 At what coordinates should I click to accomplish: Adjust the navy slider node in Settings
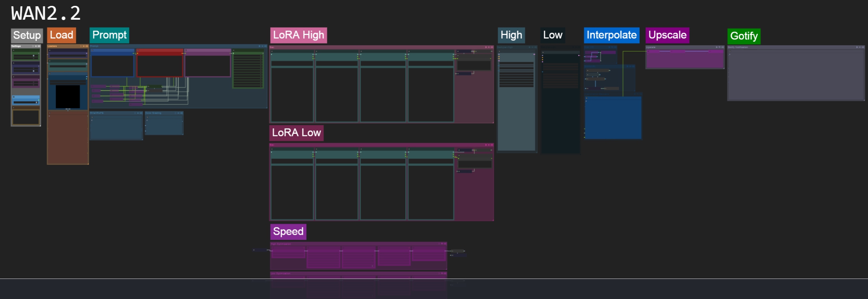tap(26, 68)
